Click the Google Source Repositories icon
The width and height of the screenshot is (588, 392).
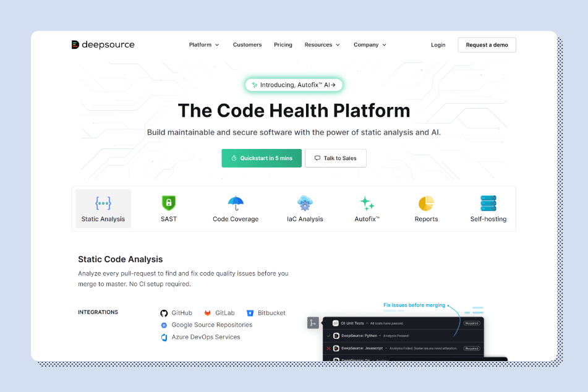tap(164, 325)
